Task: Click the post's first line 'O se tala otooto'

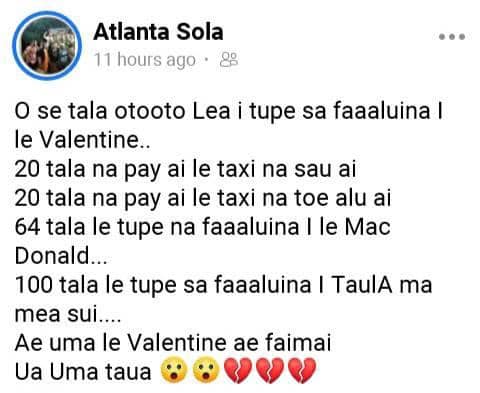Action: point(229,112)
